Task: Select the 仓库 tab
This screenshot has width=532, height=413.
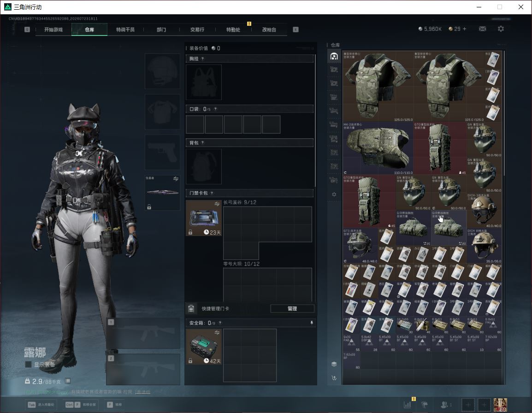Action: [x=89, y=29]
